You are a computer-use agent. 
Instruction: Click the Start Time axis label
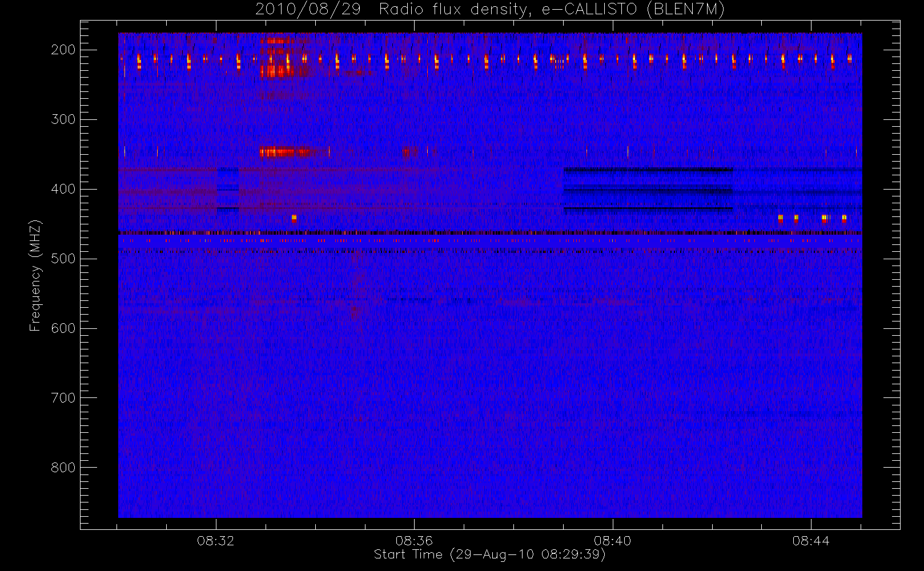click(490, 554)
